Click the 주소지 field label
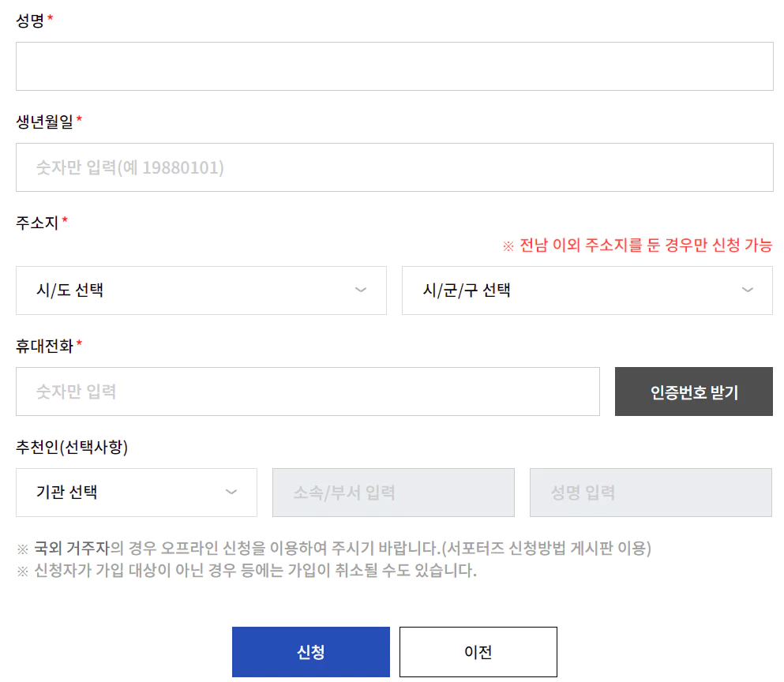Viewport: 784px width, 682px height. [x=32, y=223]
